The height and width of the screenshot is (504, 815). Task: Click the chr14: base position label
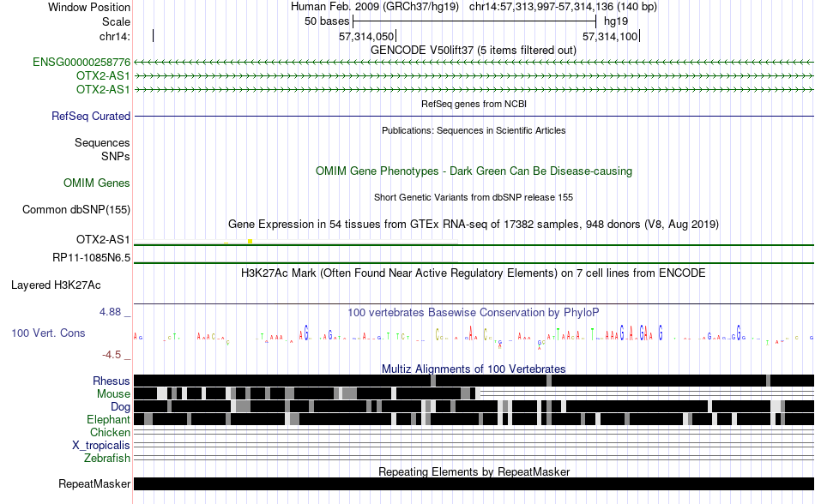(x=115, y=36)
